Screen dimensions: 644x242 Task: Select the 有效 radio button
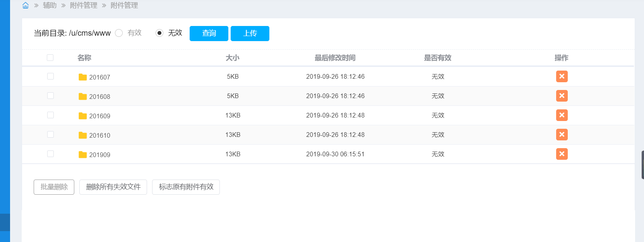119,33
